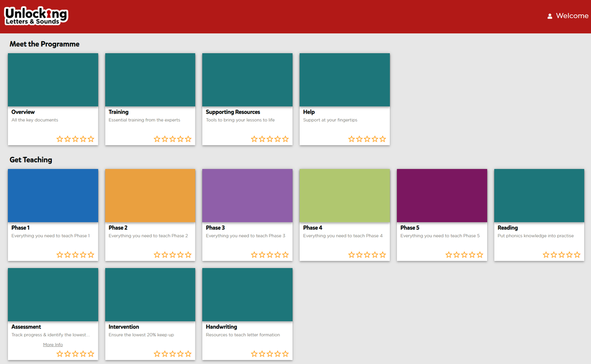
Task: Rate Assessment three stars
Action: tap(75, 354)
